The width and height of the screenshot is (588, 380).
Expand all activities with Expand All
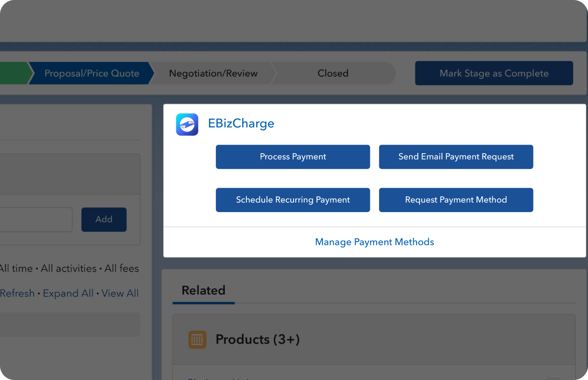[68, 293]
